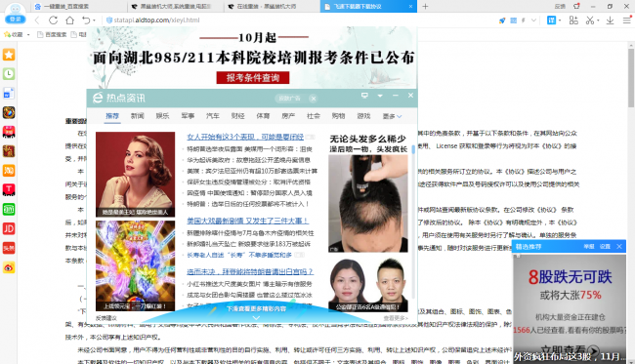Open the Favorites star in the sidebar

[x=9, y=55]
